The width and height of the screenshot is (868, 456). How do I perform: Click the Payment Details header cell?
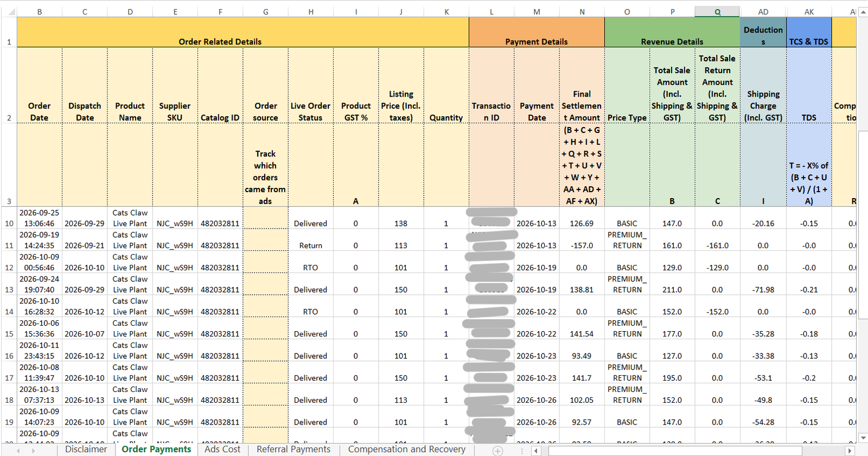pos(537,32)
